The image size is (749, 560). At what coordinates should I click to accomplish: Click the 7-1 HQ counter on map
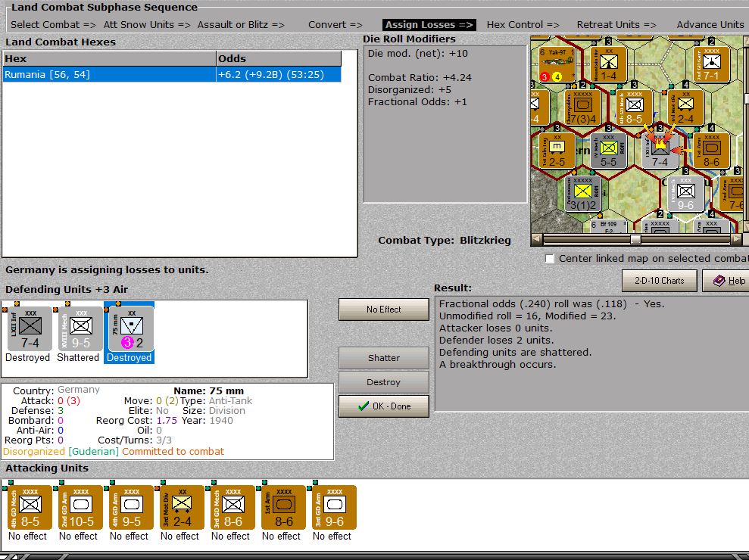711,64
